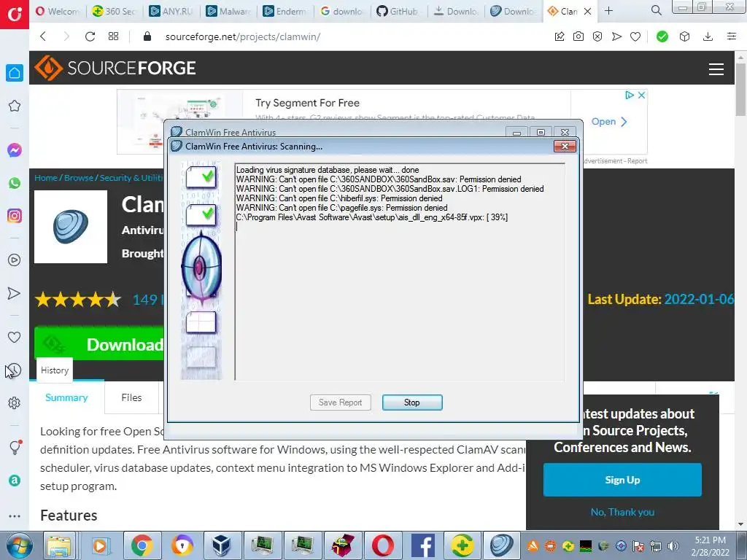747x560 pixels.
Task: Click the taskbar clock showing 5:21 PM
Action: [x=711, y=546]
